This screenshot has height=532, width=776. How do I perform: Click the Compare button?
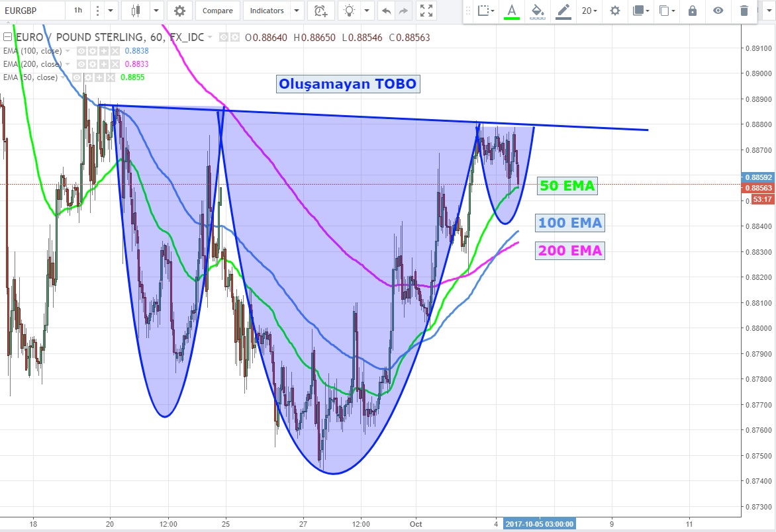[x=217, y=11]
